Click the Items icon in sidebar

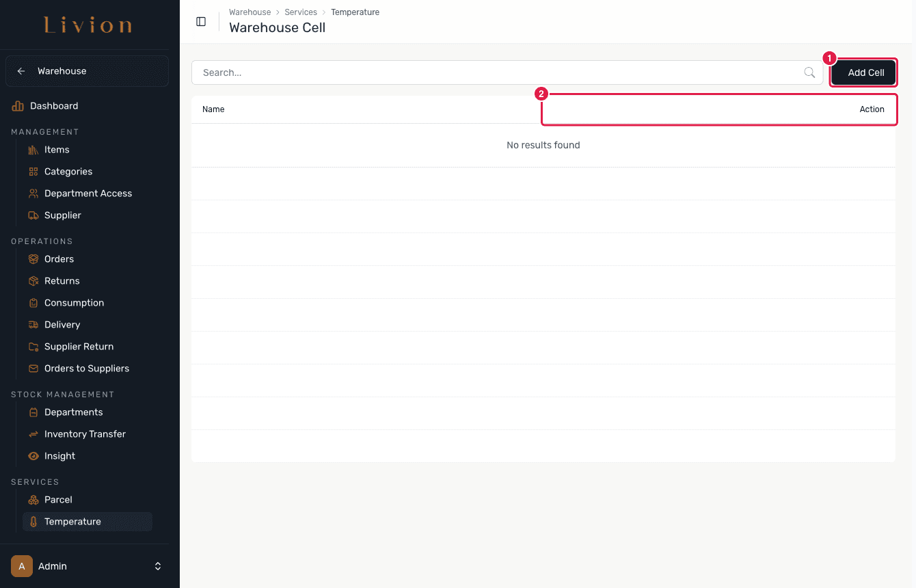click(x=33, y=150)
